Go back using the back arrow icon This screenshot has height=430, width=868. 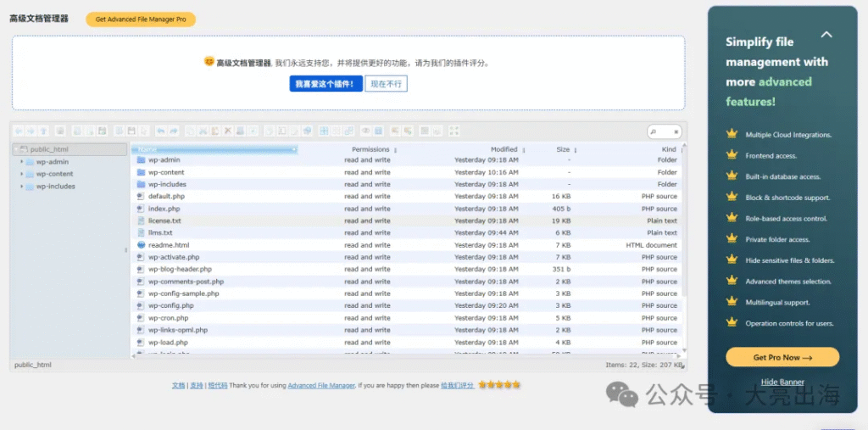(x=19, y=131)
